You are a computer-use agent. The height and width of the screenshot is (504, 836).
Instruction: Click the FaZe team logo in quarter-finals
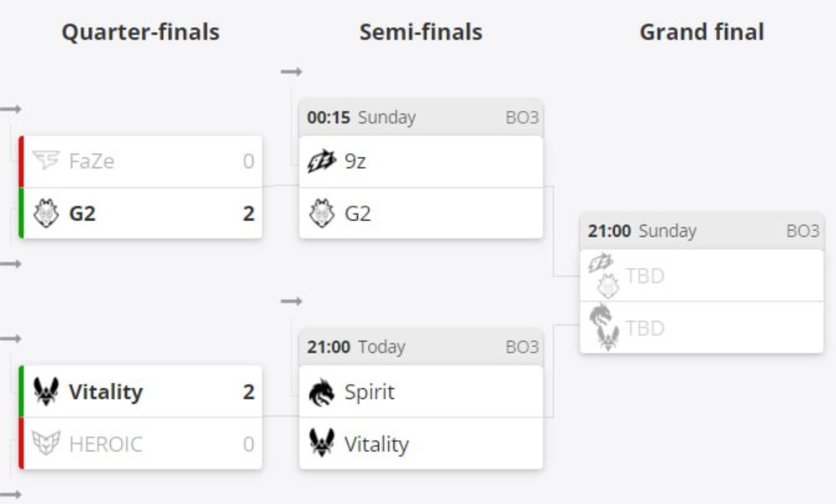[46, 160]
